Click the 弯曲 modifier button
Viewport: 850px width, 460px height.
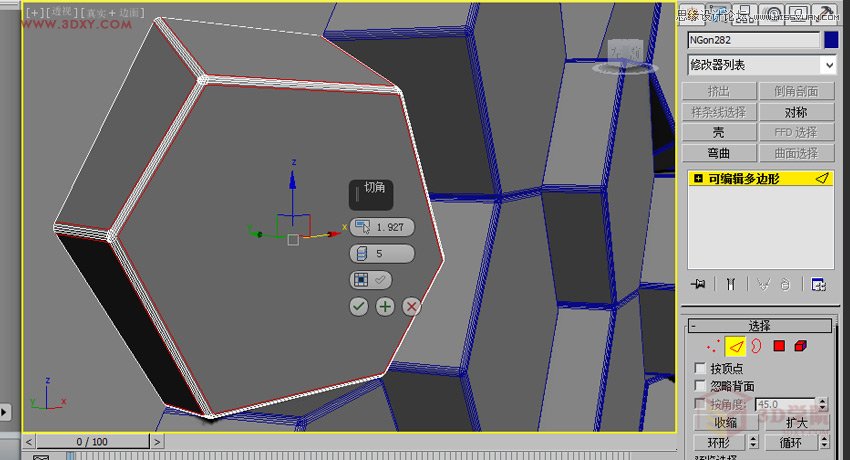[x=719, y=153]
